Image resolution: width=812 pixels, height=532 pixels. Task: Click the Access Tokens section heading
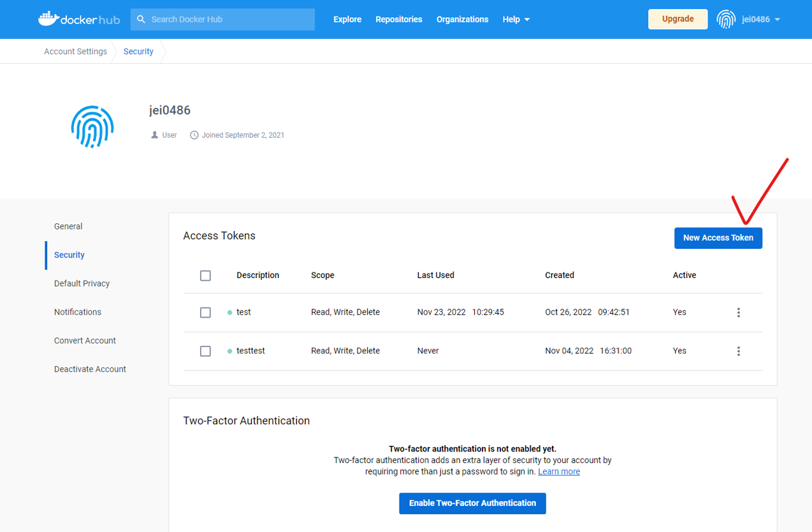pos(219,236)
